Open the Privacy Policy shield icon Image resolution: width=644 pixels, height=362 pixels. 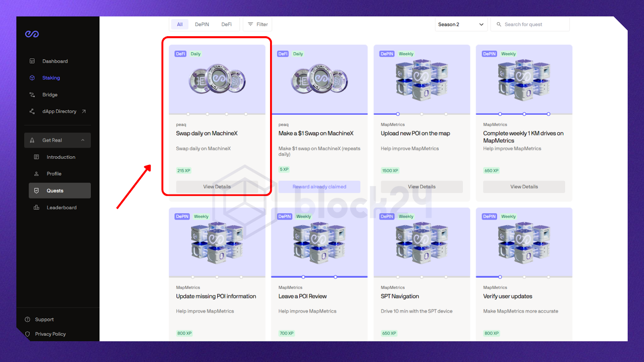(28, 334)
